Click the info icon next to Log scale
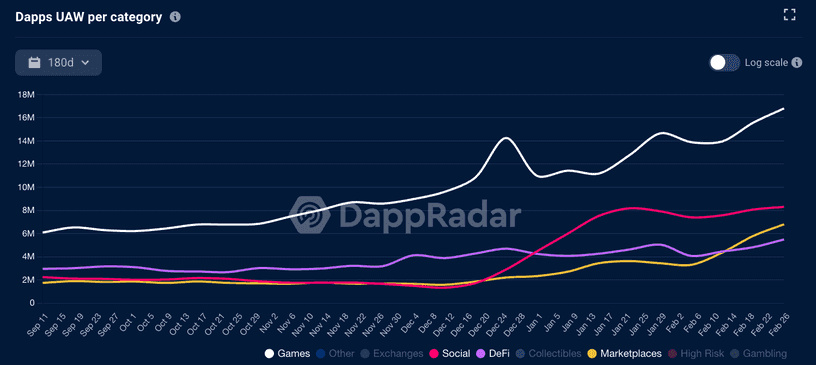The width and height of the screenshot is (816, 365). (x=796, y=62)
